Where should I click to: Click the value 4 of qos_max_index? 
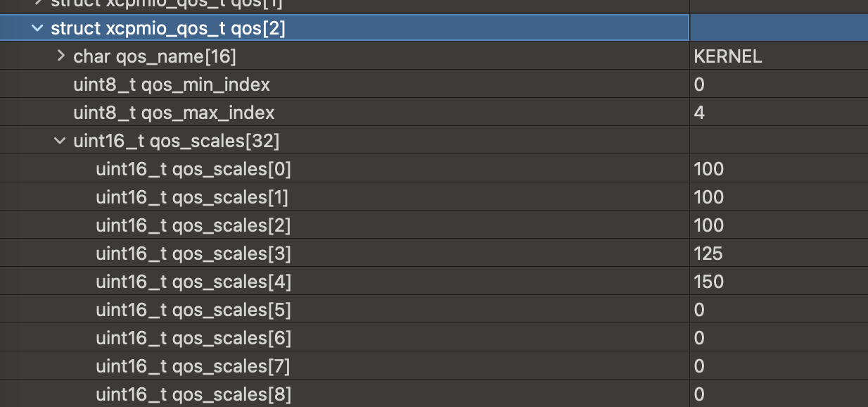(x=699, y=113)
